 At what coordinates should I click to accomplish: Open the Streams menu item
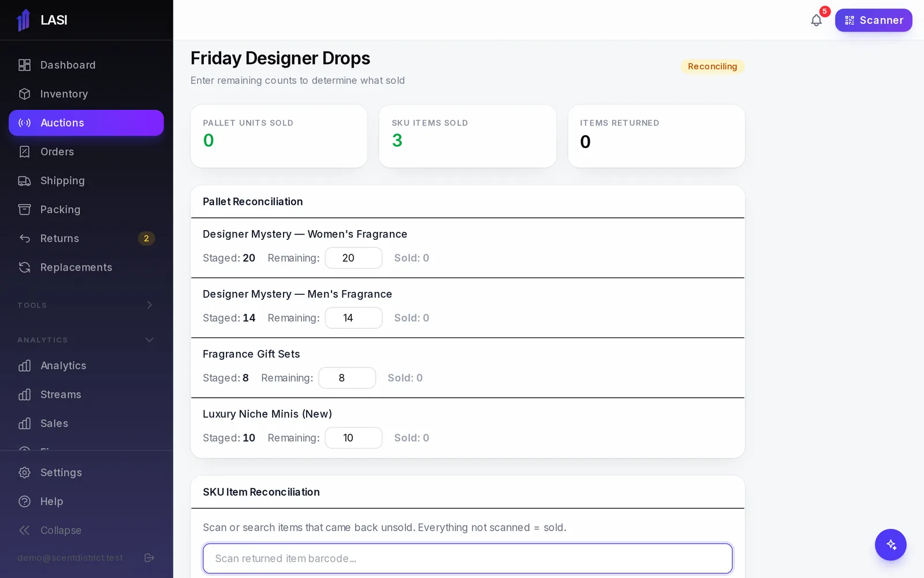pyautogui.click(x=87, y=394)
